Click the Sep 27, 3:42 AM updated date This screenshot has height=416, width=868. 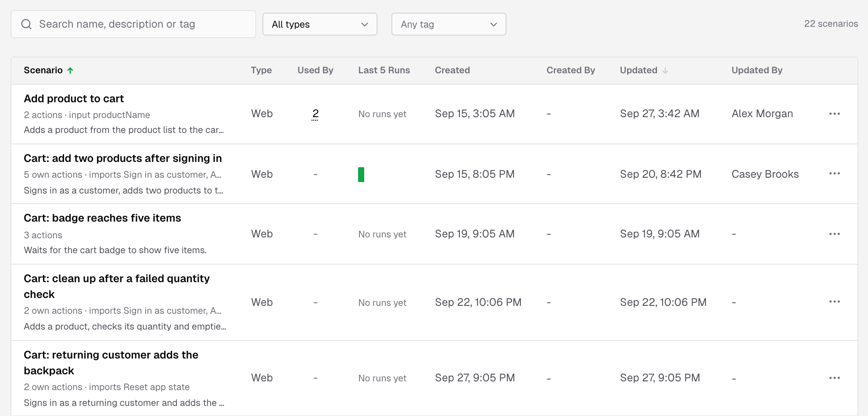point(660,114)
